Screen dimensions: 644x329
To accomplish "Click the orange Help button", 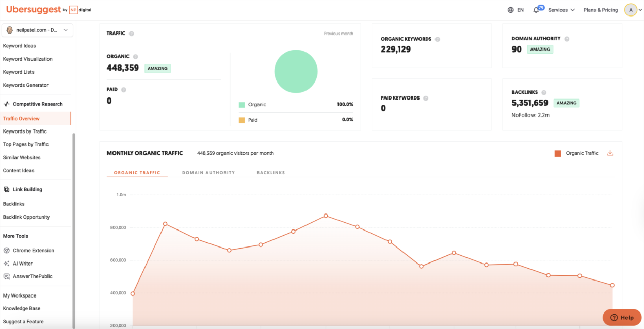I will (x=622, y=317).
